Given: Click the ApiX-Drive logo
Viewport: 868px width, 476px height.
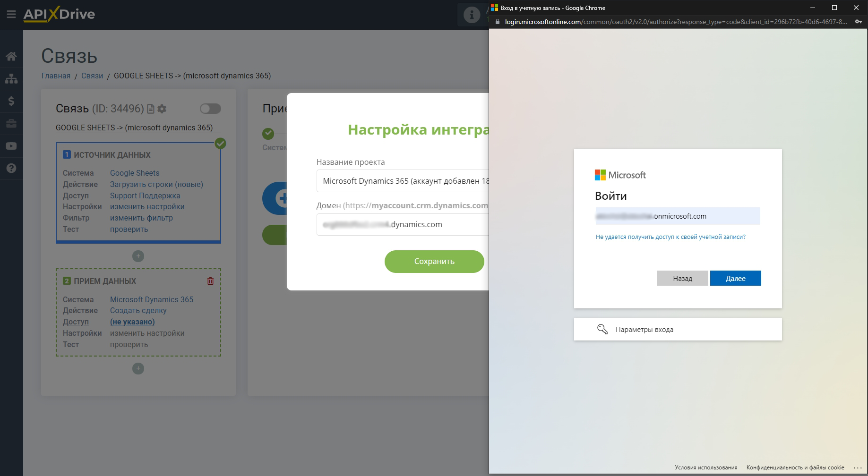Looking at the screenshot, I should point(59,14).
